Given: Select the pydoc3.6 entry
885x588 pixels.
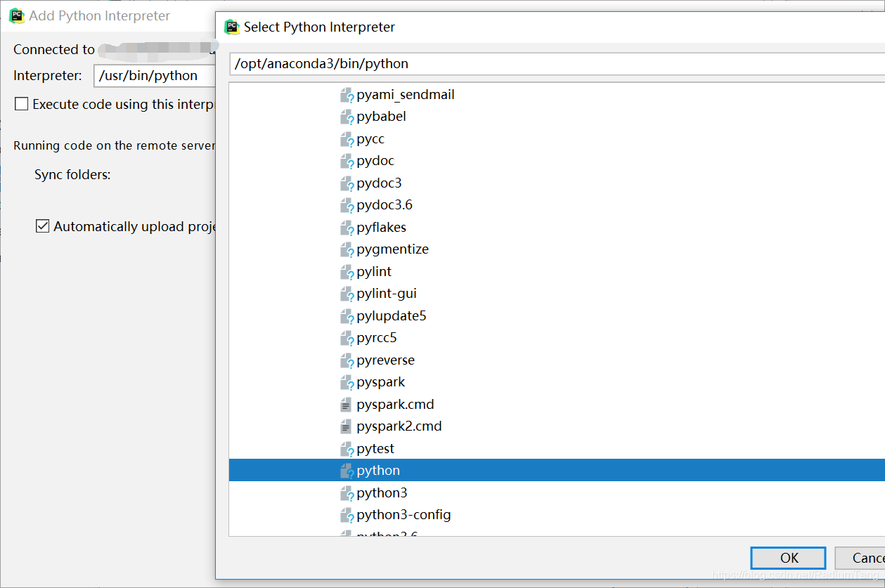Looking at the screenshot, I should click(x=385, y=205).
